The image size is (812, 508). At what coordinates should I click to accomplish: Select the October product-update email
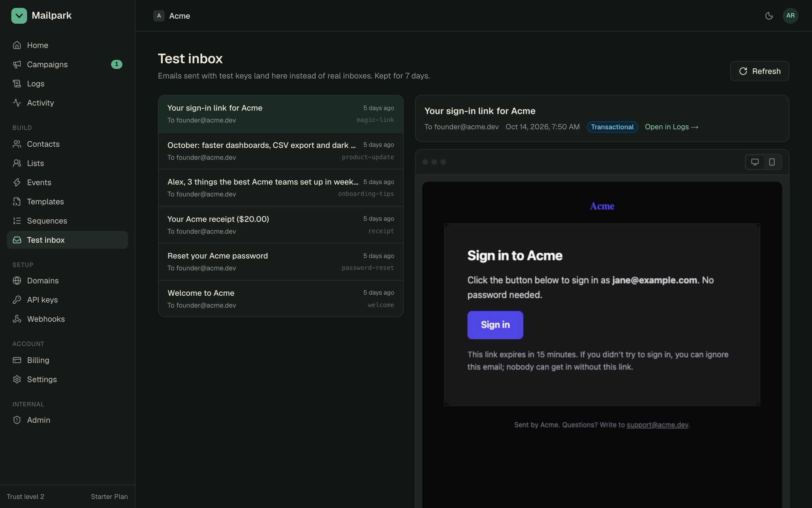click(280, 151)
